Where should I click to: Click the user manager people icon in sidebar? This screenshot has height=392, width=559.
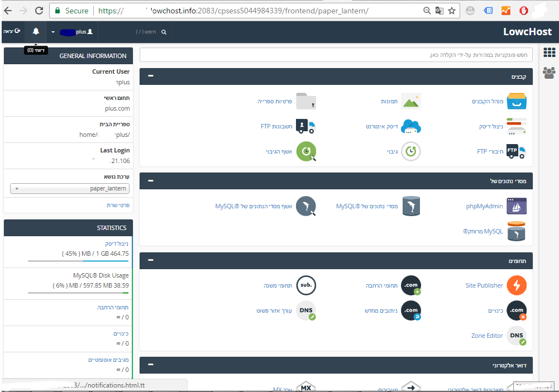(549, 72)
